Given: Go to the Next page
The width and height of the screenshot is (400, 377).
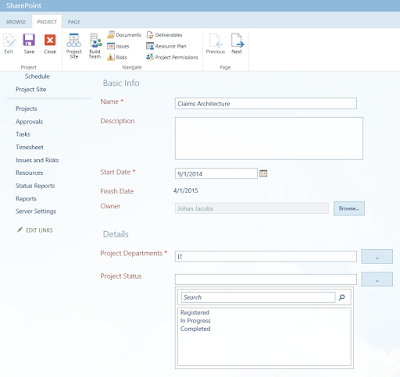Looking at the screenshot, I should (x=237, y=43).
